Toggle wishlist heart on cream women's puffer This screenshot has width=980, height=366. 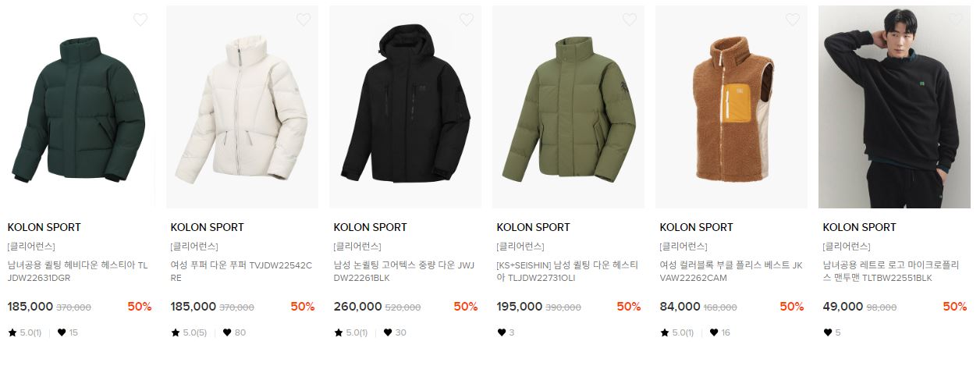pyautogui.click(x=304, y=20)
